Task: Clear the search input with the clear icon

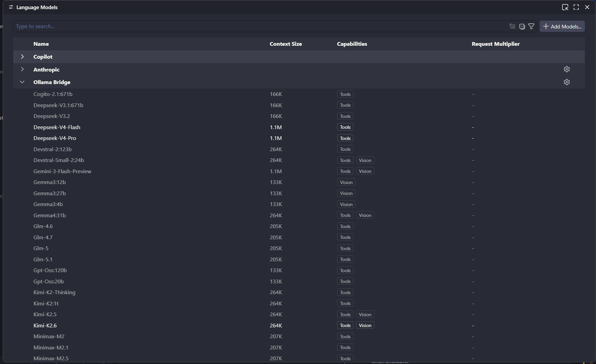Action: [x=512, y=26]
